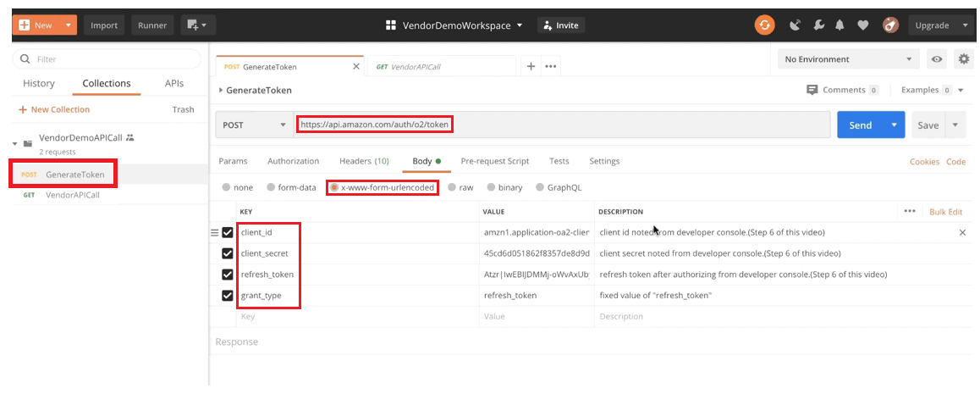The width and height of the screenshot is (980, 394).
Task: Uncheck the refresh_token checkbox
Action: (x=228, y=275)
